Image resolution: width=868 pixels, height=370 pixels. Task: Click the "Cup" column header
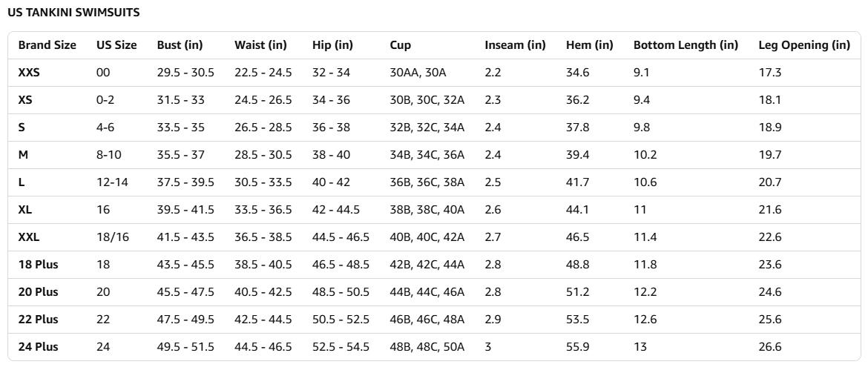(400, 45)
